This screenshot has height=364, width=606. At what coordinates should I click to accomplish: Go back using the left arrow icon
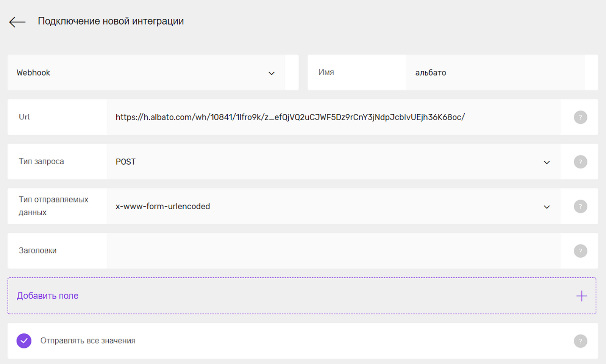click(17, 22)
